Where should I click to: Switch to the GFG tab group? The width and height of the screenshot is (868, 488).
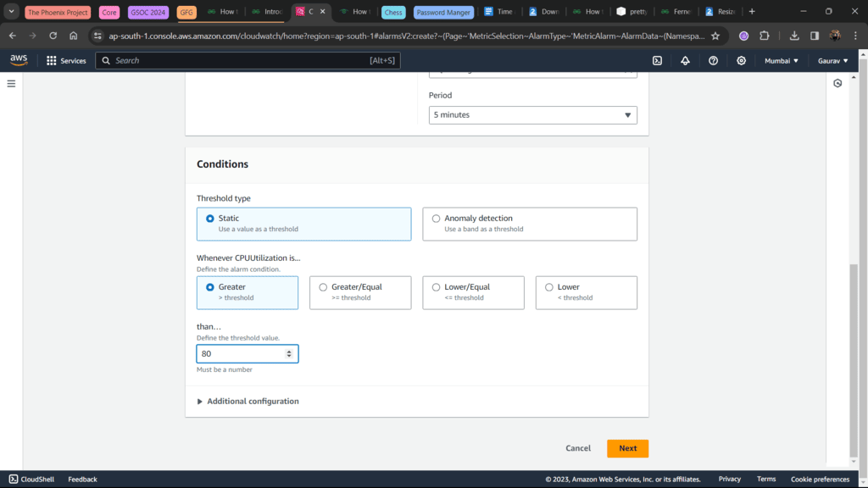point(186,12)
